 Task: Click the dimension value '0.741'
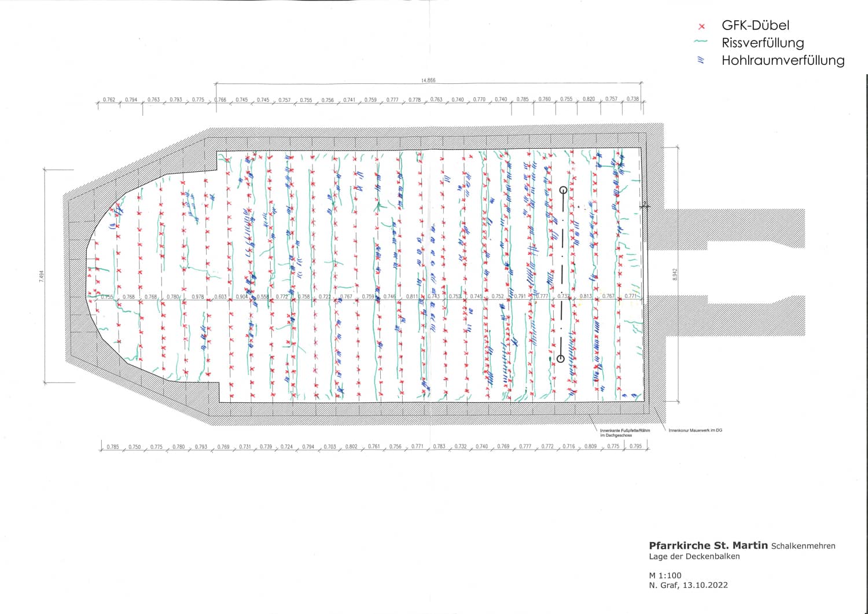[349, 100]
